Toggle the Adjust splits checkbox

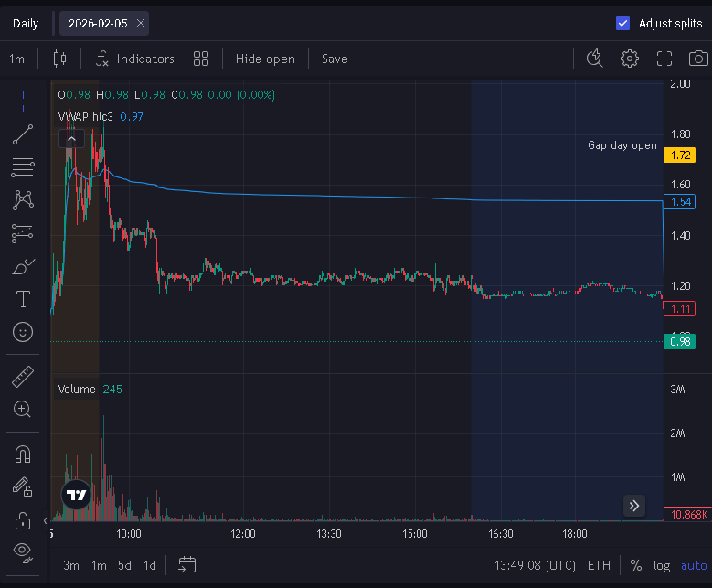[x=622, y=23]
